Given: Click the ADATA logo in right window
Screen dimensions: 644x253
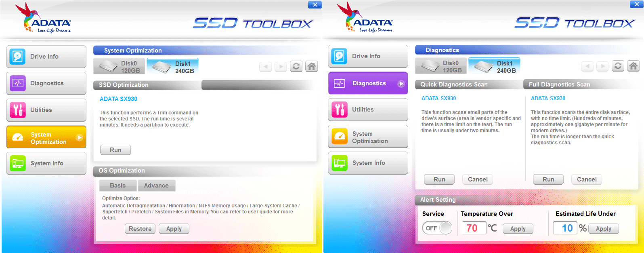Looking at the screenshot, I should pyautogui.click(x=365, y=18).
